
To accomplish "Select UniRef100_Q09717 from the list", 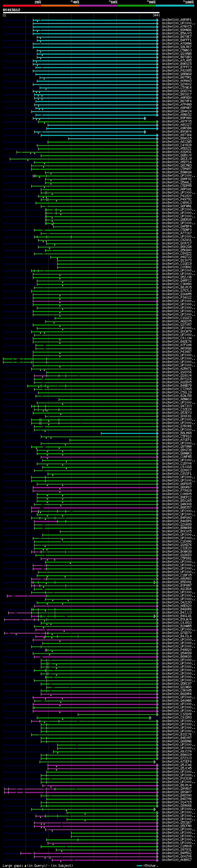I will [x=177, y=243].
